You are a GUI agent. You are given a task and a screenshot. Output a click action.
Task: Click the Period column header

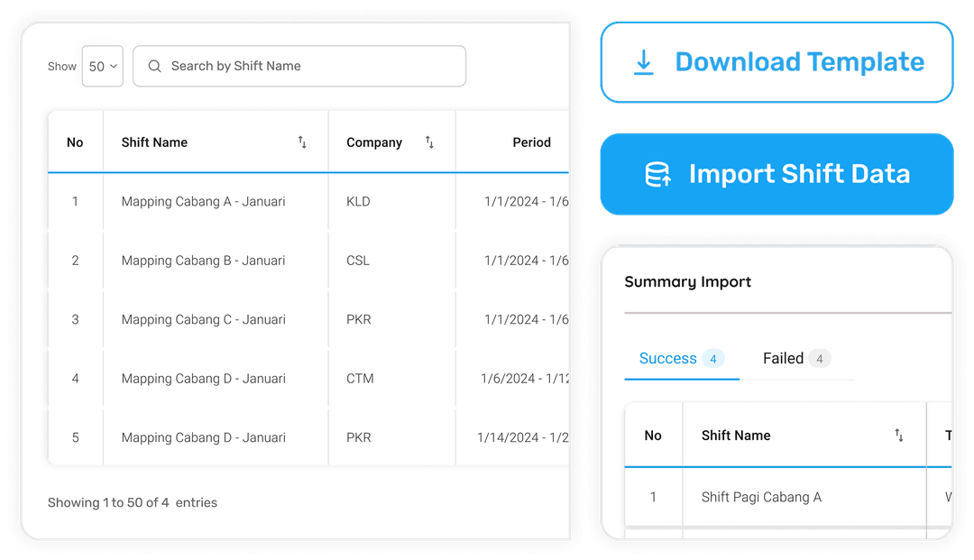click(x=531, y=142)
